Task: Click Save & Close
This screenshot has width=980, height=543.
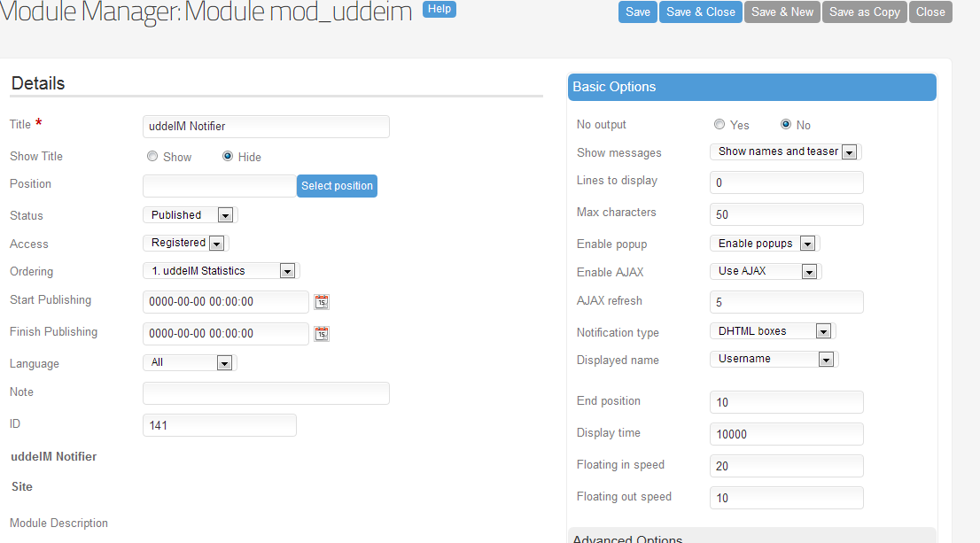Action: [701, 12]
